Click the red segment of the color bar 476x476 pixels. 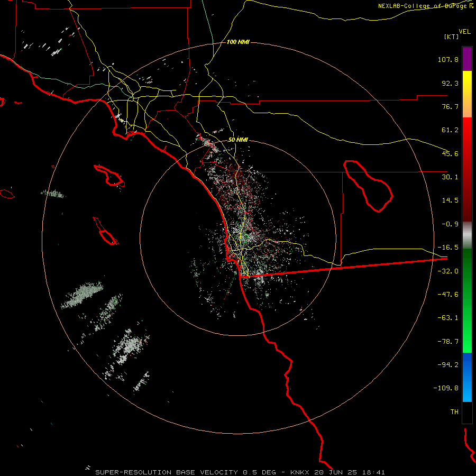coord(467,169)
